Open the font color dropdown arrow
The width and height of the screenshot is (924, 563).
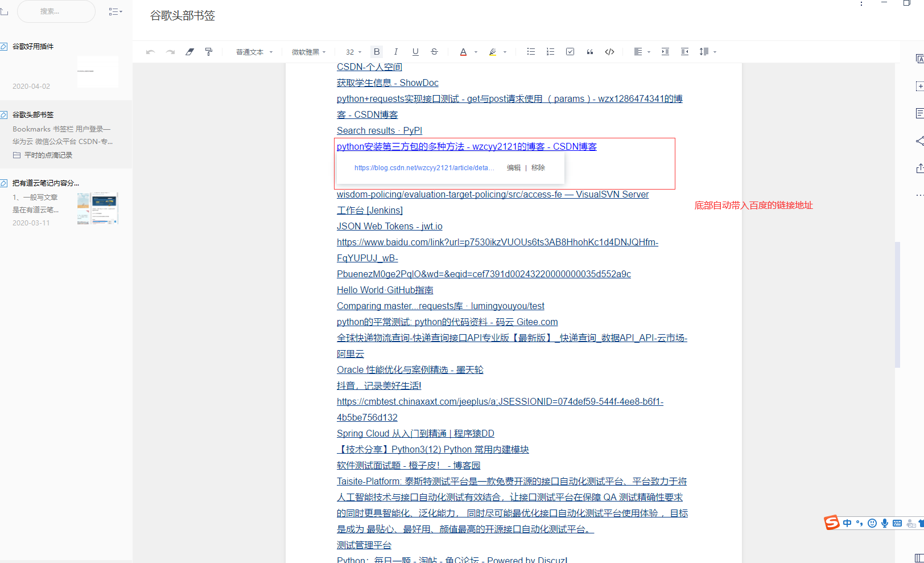click(476, 52)
